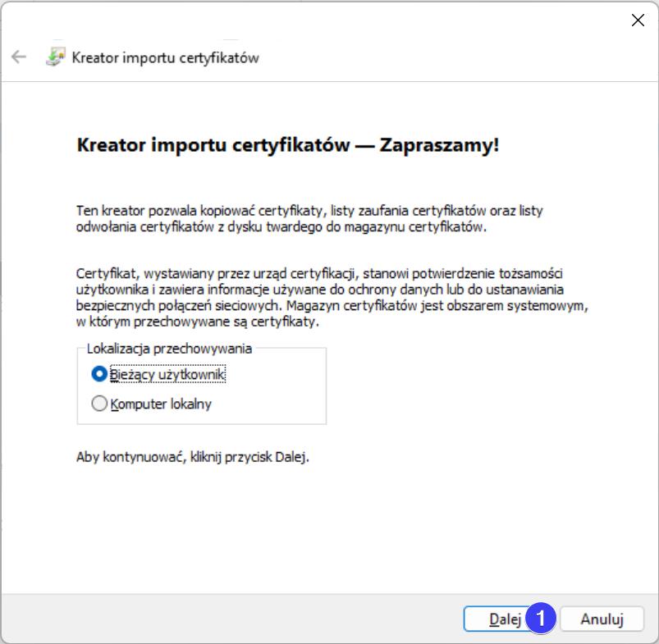Click the header title Kreator importu certyfikatów
The height and width of the screenshot is (644, 659).
(x=166, y=57)
